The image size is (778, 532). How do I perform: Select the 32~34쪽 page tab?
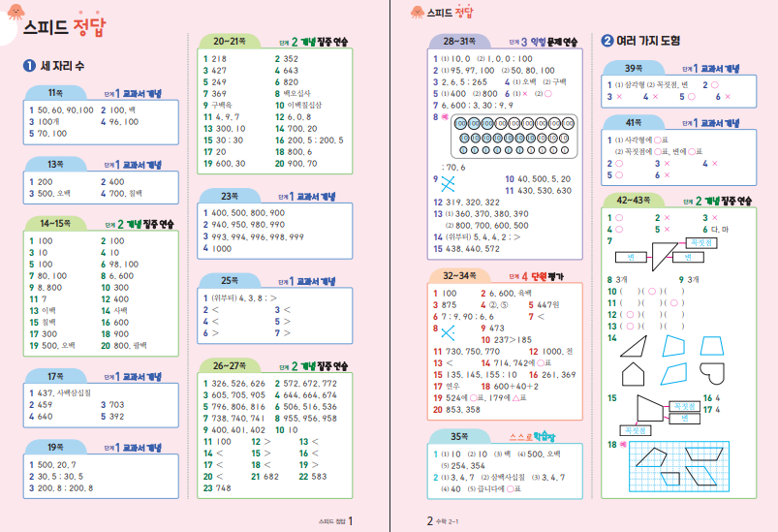pos(459,275)
